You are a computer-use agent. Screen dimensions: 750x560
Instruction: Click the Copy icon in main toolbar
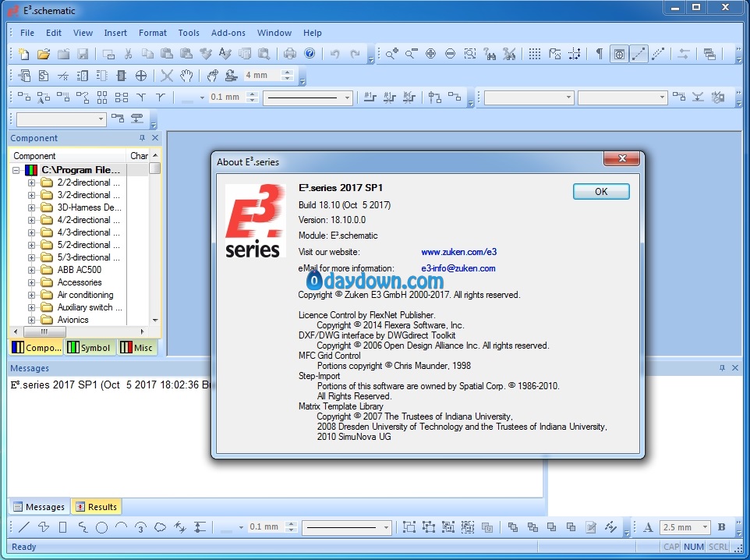click(x=147, y=54)
